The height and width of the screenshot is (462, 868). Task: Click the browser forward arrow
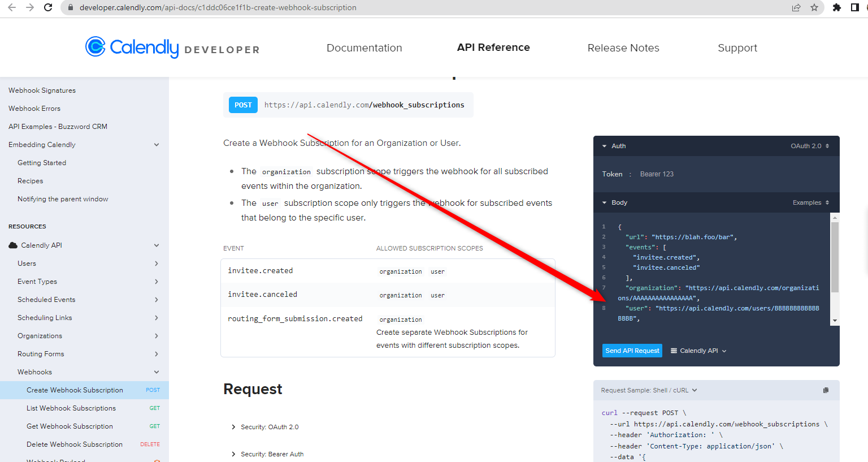tap(30, 7)
